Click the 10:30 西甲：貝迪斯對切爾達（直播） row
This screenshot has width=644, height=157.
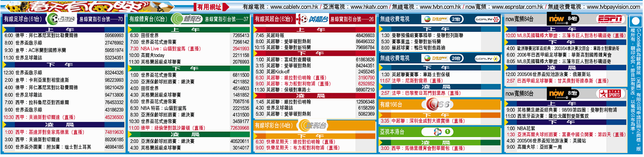pyautogui.click(x=63, y=117)
